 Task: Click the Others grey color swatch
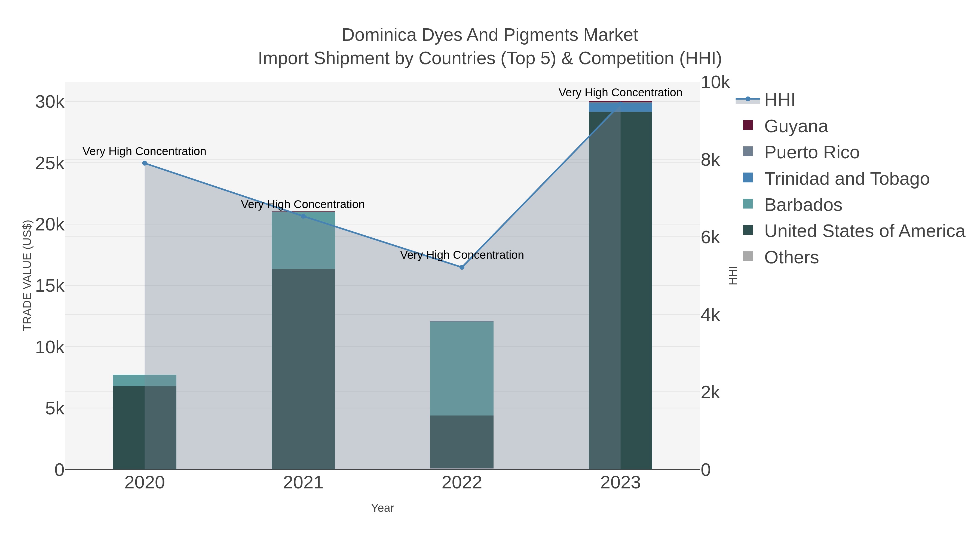[x=748, y=256]
